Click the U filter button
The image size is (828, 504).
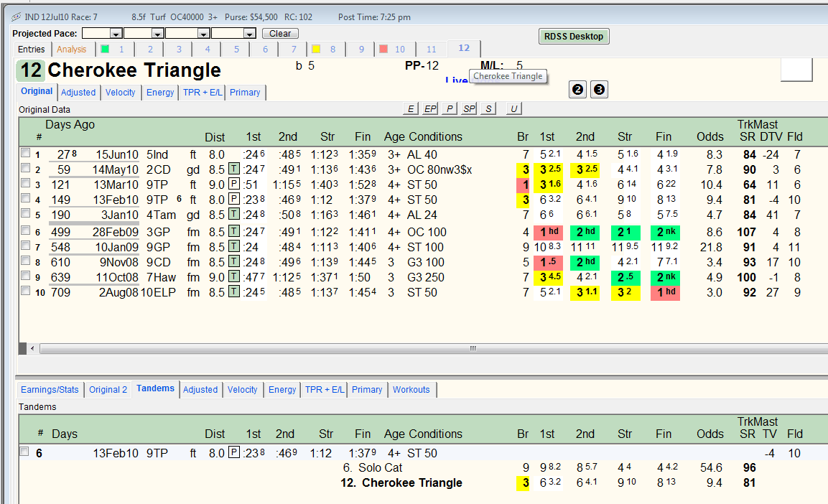click(x=513, y=108)
